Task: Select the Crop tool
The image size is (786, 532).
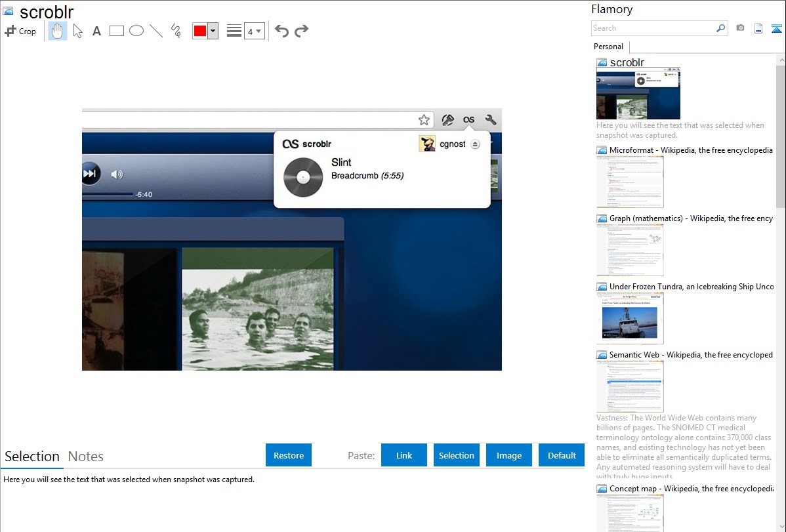Action: [20, 31]
